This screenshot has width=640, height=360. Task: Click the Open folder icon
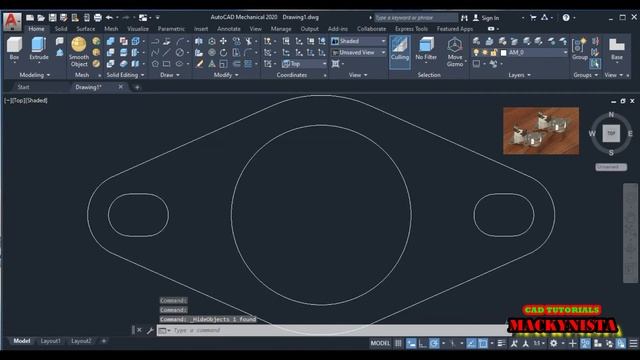tap(41, 18)
